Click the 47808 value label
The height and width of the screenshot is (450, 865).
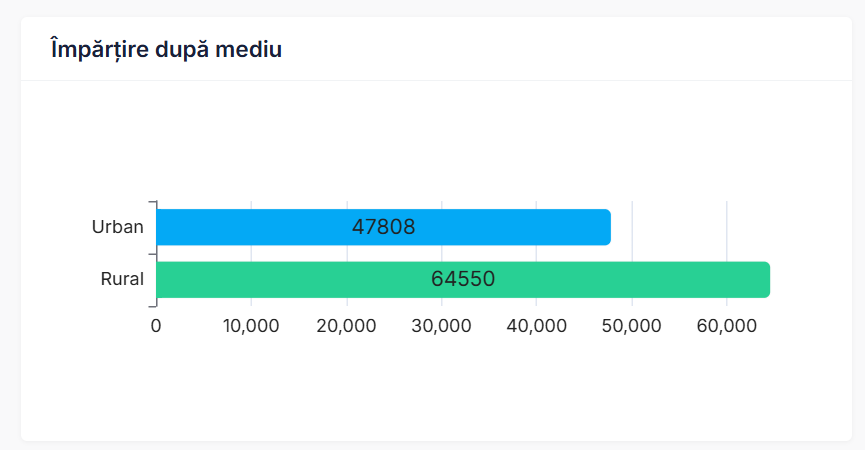[x=383, y=227]
